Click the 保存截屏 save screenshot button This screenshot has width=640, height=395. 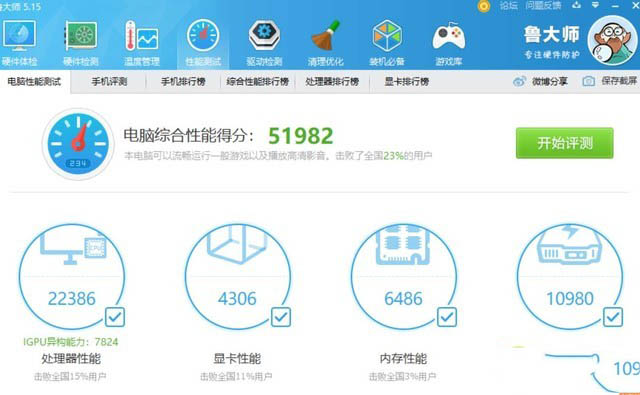point(610,81)
